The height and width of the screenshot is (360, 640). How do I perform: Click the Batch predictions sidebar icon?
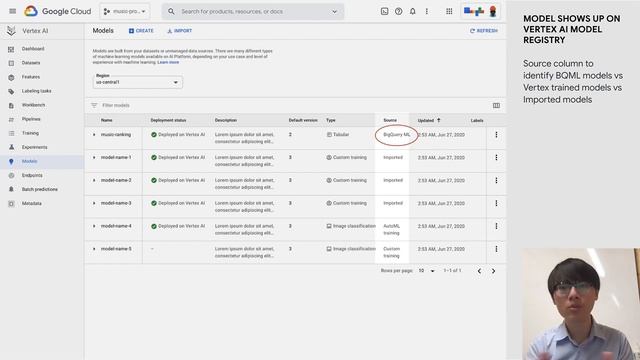pos(11,189)
